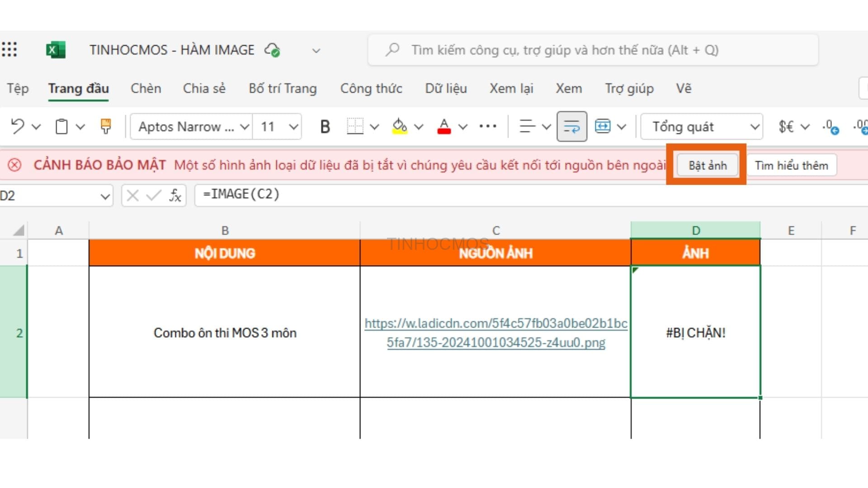This screenshot has width=868, height=488.
Task: Open the Paste options dropdown arrow
Action: 80,127
